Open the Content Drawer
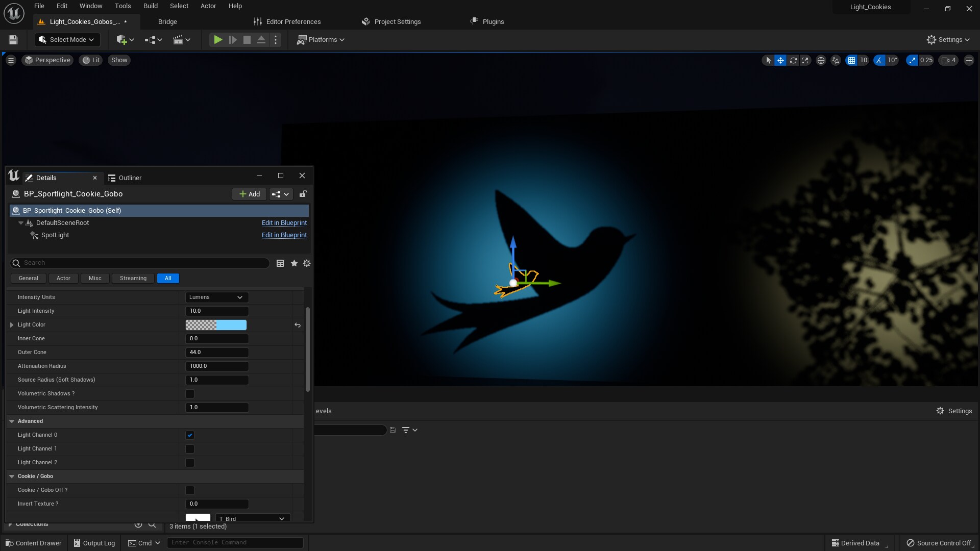Image resolution: width=980 pixels, height=551 pixels. pos(33,542)
